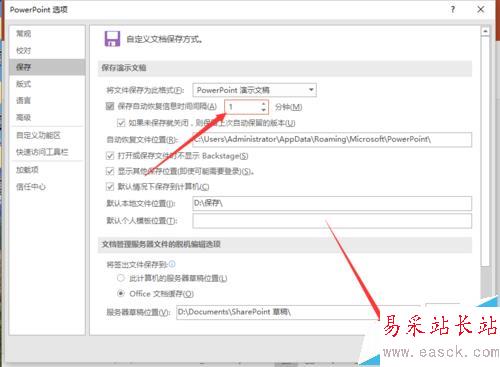Select the Office 文档缓存 radio option
Screen dimensions: 500x367
(121, 293)
